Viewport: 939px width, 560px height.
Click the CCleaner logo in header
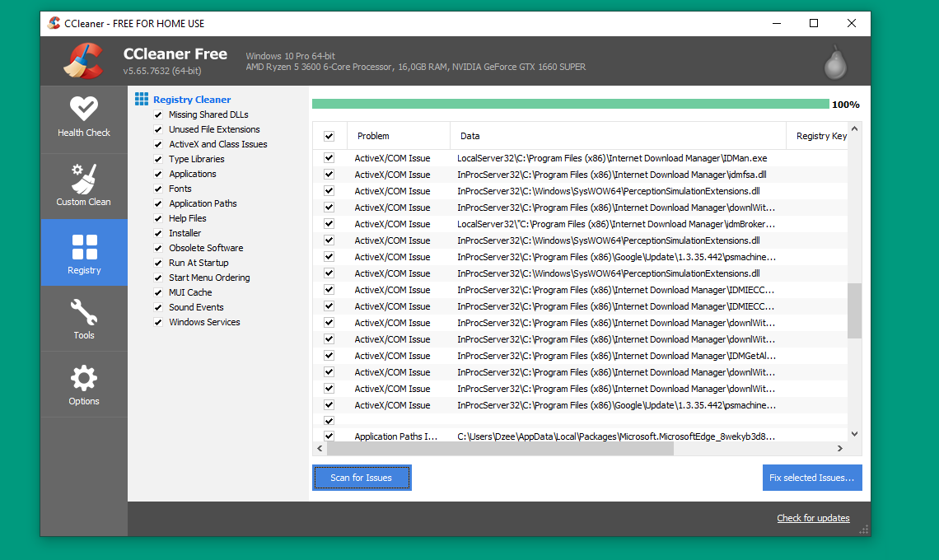point(84,60)
